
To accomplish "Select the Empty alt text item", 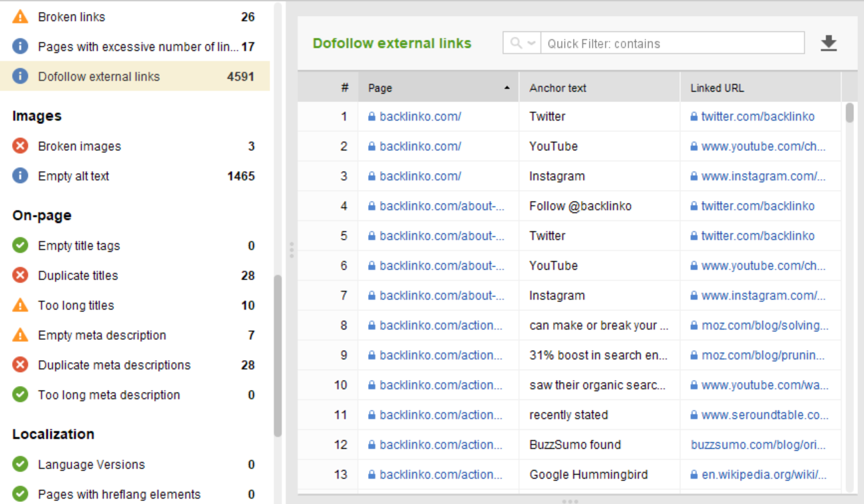I will pos(135,176).
